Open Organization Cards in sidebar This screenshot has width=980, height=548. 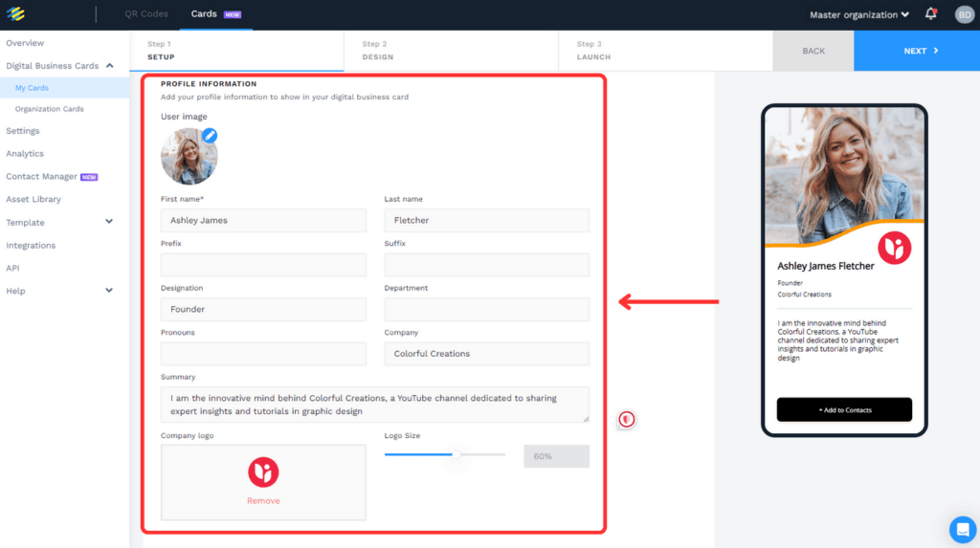[49, 109]
